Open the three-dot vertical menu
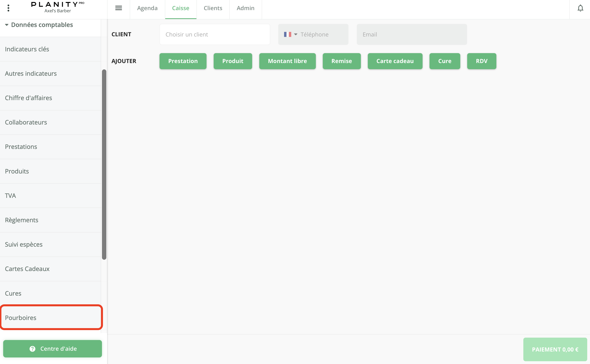Screen dimensions: 590x364 click(9, 8)
